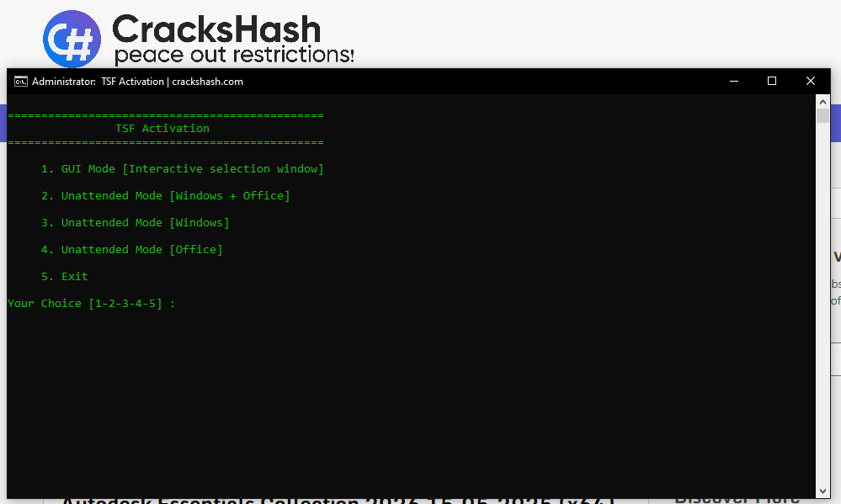Click the console scrollbar down arrow
The height and width of the screenshot is (504, 841).
point(822,491)
